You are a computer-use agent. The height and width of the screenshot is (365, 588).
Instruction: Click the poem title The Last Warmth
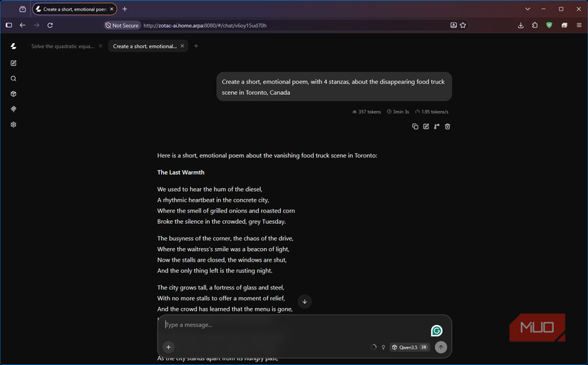click(181, 173)
